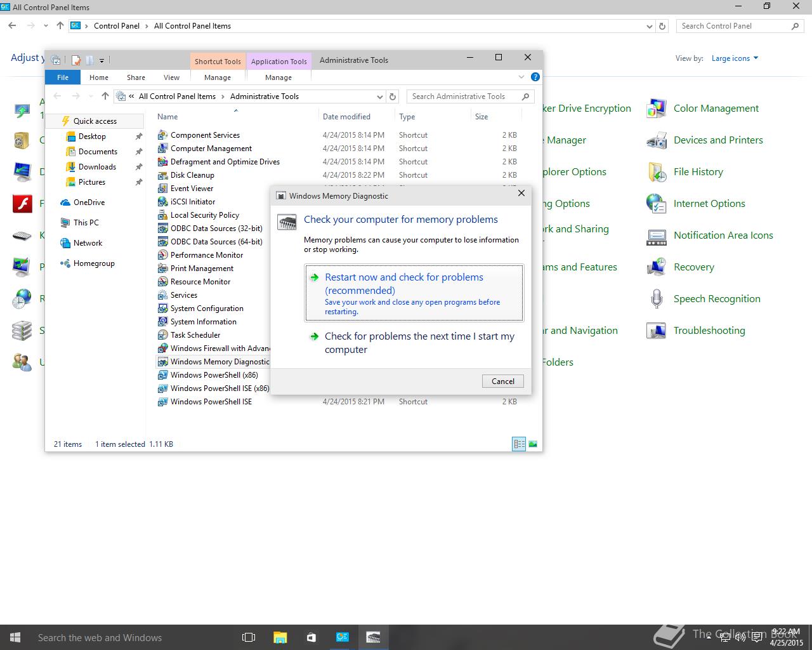Image resolution: width=812 pixels, height=650 pixels.
Task: Open Troubleshooting icon in Control Panel
Action: 657,331
